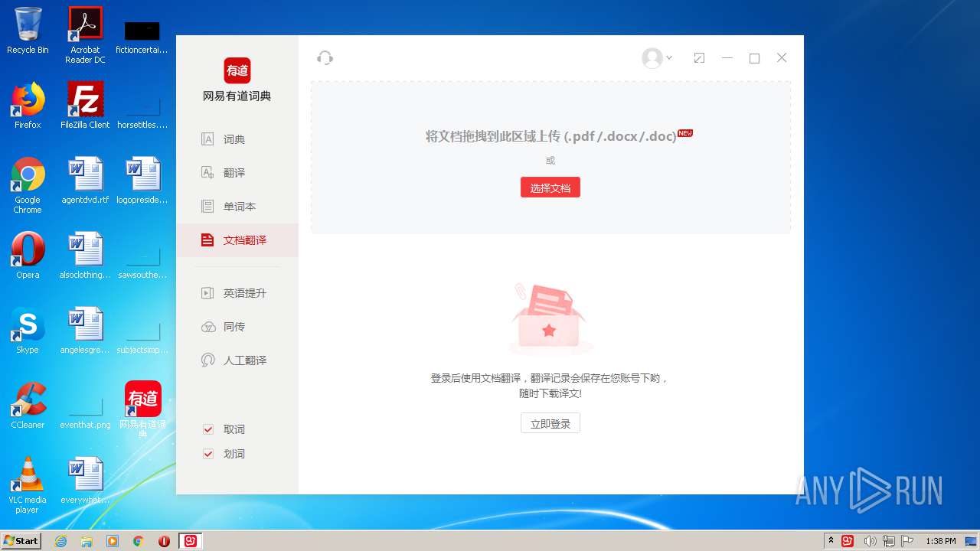Screen dimensions: 980x551
Task: Click the NEW badge beside upload text
Action: (685, 133)
